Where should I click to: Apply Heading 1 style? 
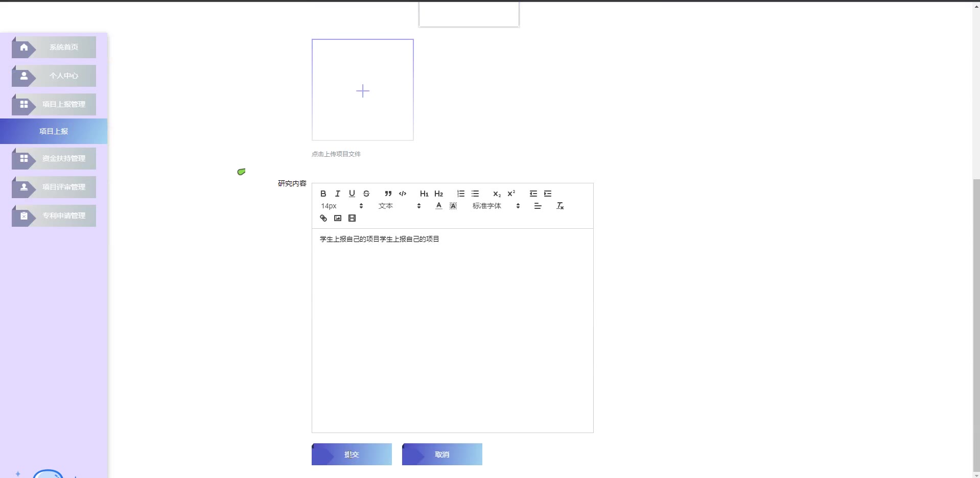click(424, 194)
